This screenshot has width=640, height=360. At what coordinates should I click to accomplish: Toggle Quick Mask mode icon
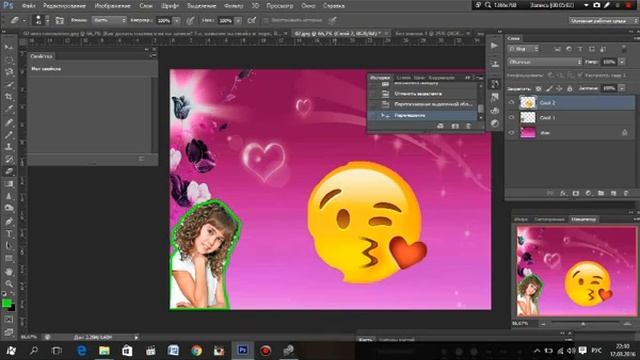tap(9, 320)
